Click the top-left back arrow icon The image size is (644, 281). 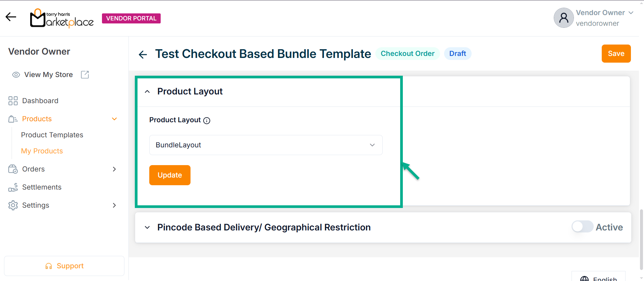(11, 17)
